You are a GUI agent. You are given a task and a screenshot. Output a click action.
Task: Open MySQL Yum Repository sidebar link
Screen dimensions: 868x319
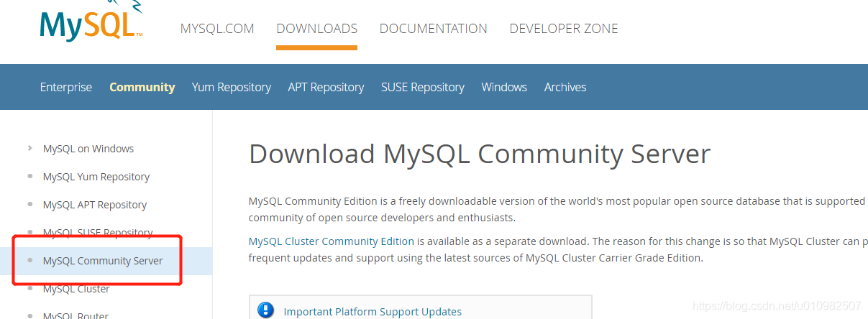pos(96,177)
